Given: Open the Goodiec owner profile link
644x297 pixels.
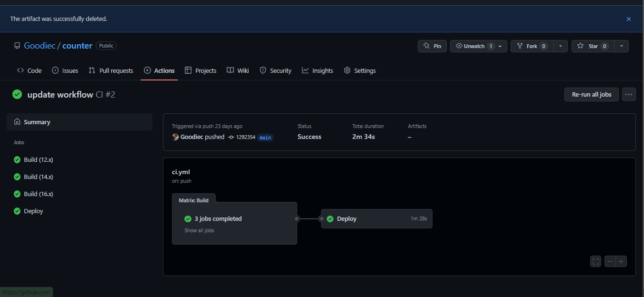Looking at the screenshot, I should point(40,46).
